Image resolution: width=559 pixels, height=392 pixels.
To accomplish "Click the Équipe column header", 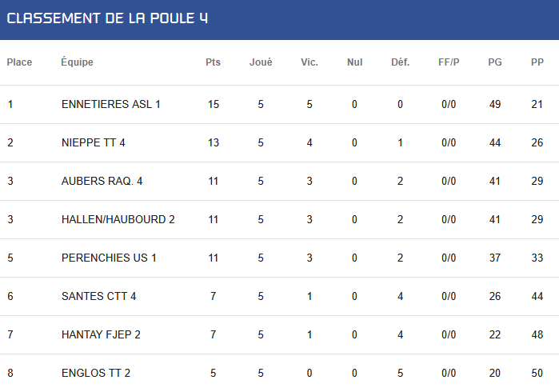I will (77, 62).
